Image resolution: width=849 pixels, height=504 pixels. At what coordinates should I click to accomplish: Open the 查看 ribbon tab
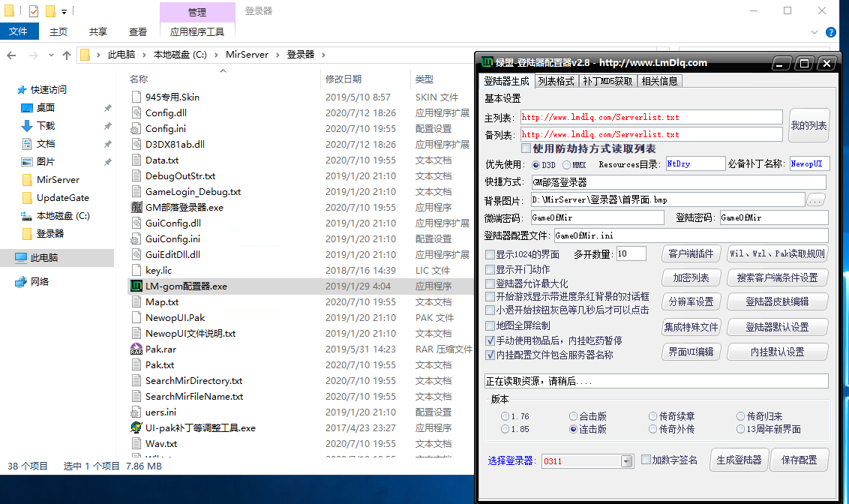[138, 32]
